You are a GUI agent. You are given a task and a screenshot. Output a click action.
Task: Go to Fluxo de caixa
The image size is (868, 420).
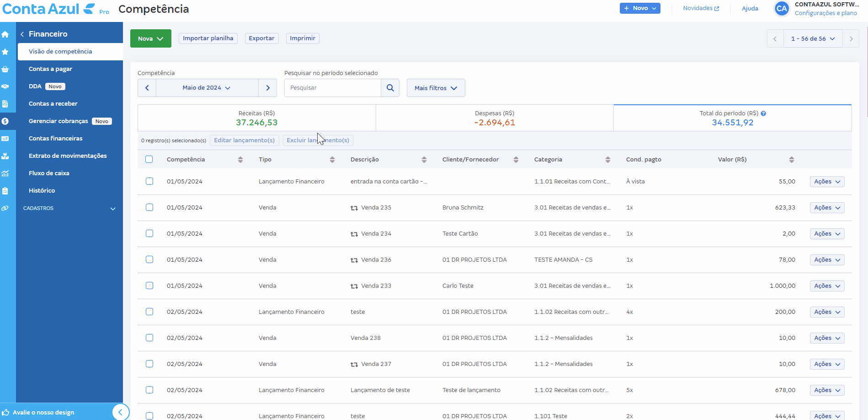(x=49, y=173)
